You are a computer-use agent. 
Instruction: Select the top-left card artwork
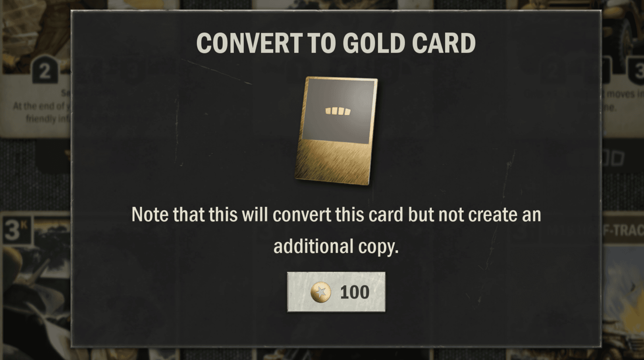tap(36, 29)
